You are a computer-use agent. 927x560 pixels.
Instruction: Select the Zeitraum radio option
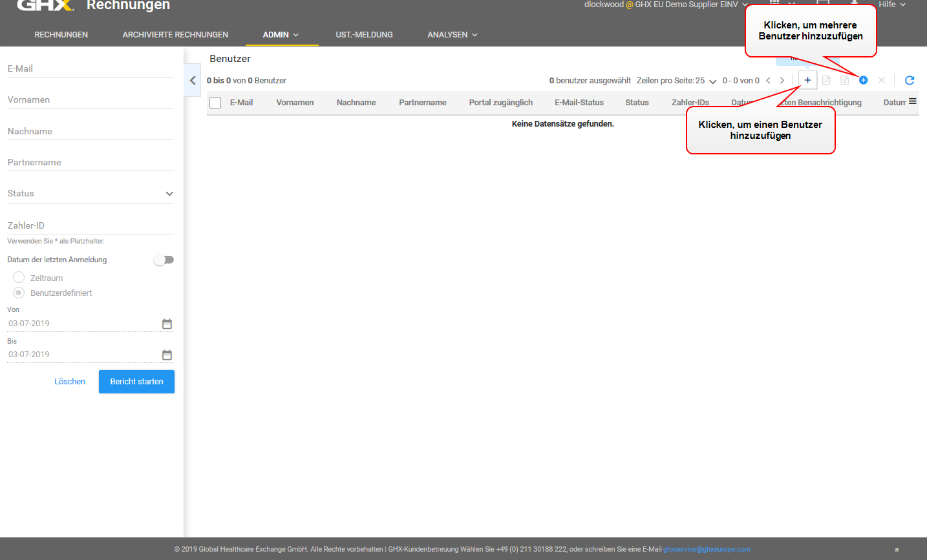[x=19, y=277]
